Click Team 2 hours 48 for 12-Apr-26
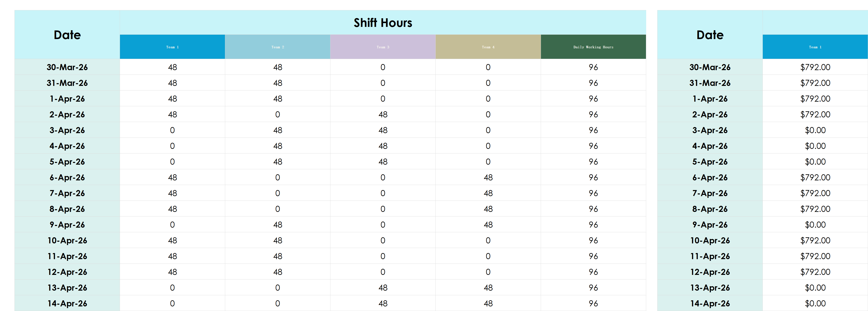This screenshot has width=868, height=311. 278,272
